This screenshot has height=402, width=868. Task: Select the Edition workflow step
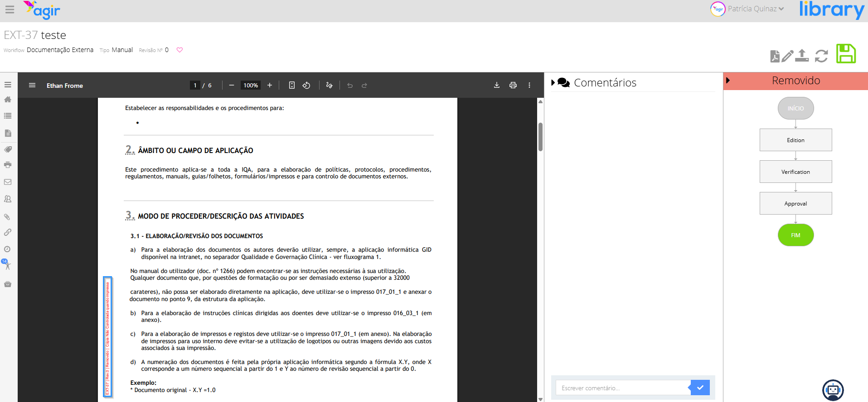pyautogui.click(x=796, y=140)
